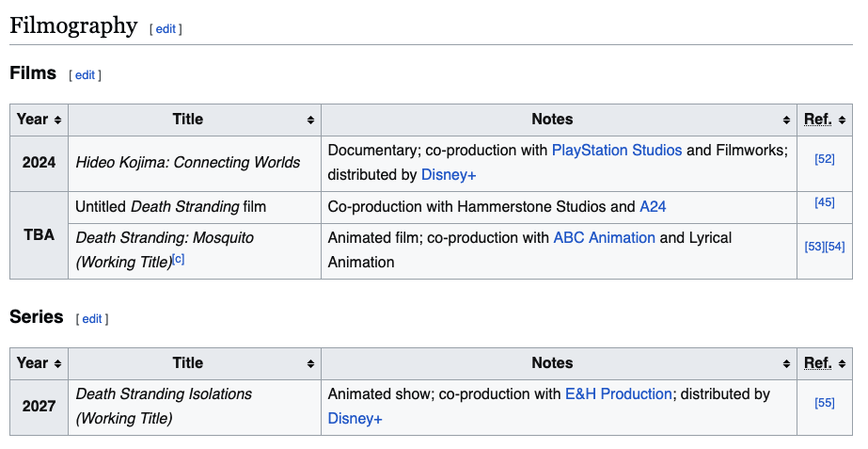Open the A24 link

[x=653, y=207]
